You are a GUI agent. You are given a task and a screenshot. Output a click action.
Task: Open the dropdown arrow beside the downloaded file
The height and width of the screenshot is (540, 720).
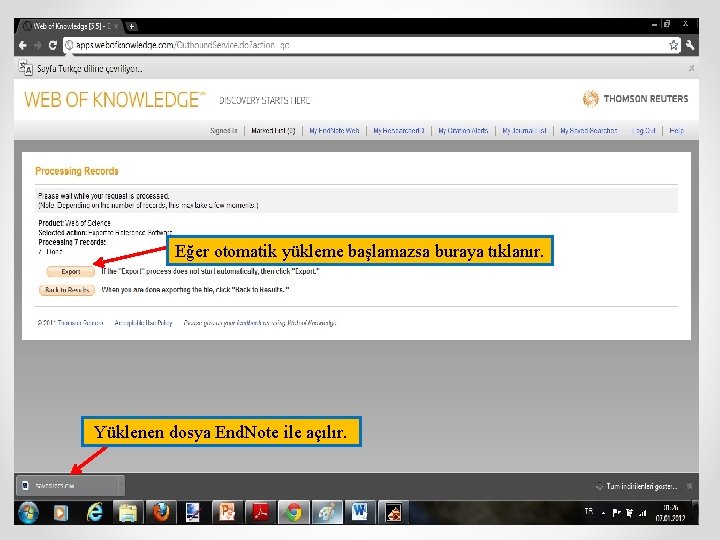pos(121,485)
